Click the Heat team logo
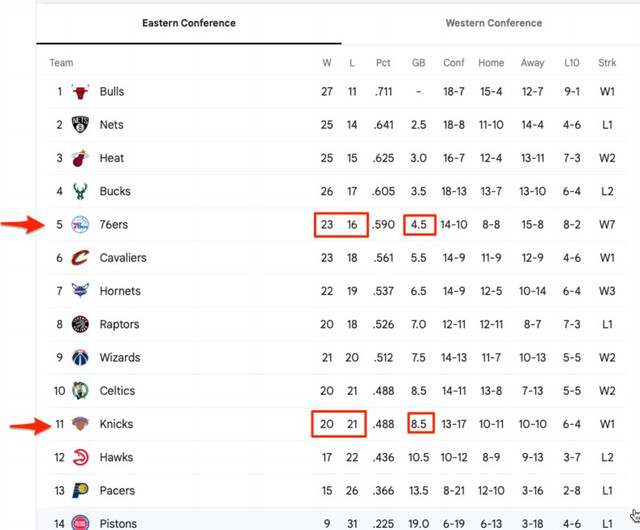This screenshot has height=530, width=640. tap(80, 158)
